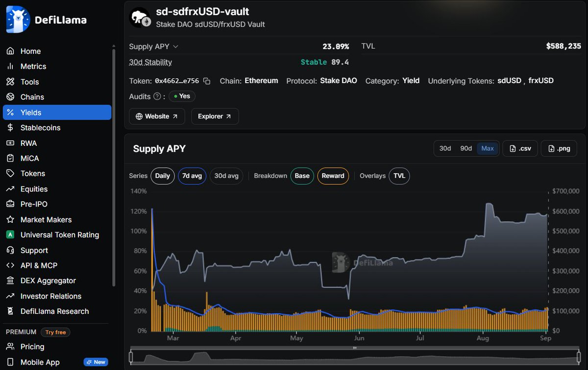Image resolution: width=588 pixels, height=370 pixels.
Task: Click the Equities trending-up icon
Action: pos(10,189)
